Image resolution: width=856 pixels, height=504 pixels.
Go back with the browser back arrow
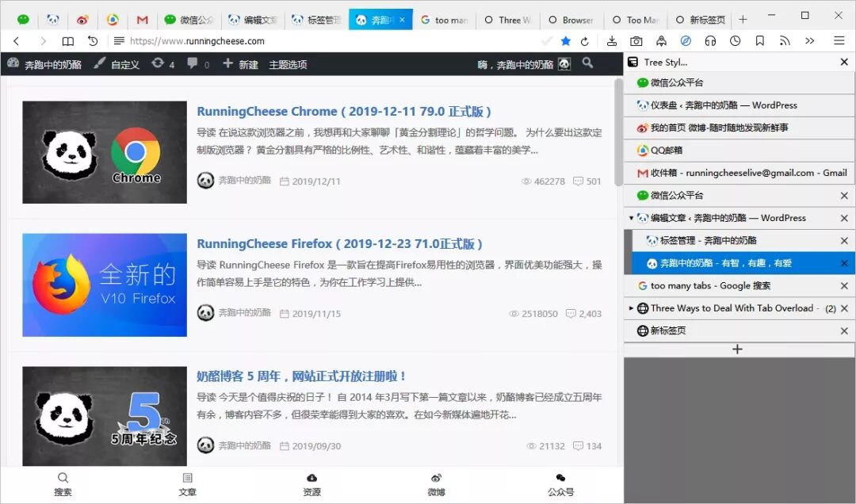click(17, 41)
